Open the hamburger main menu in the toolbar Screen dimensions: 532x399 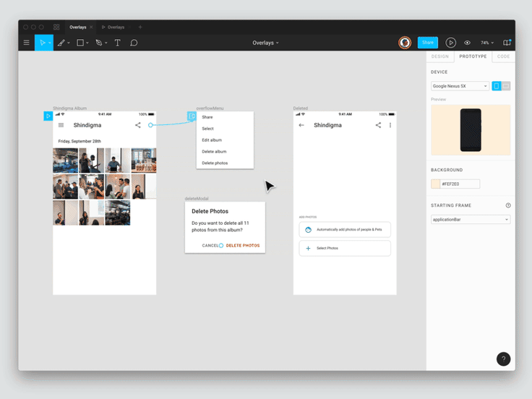pyautogui.click(x=27, y=43)
